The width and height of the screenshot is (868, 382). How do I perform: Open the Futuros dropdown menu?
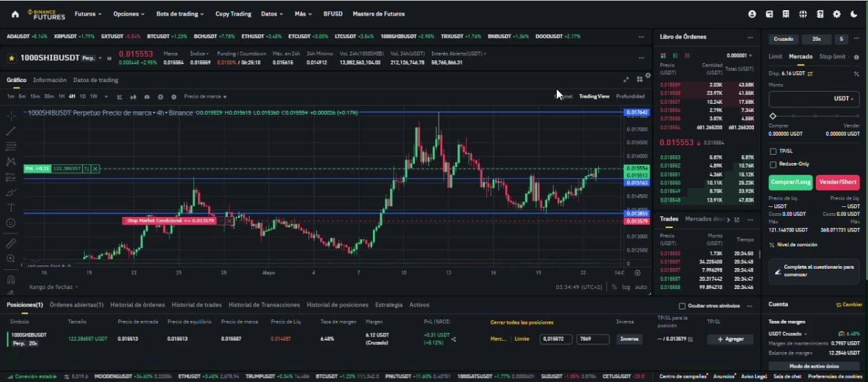coord(88,14)
